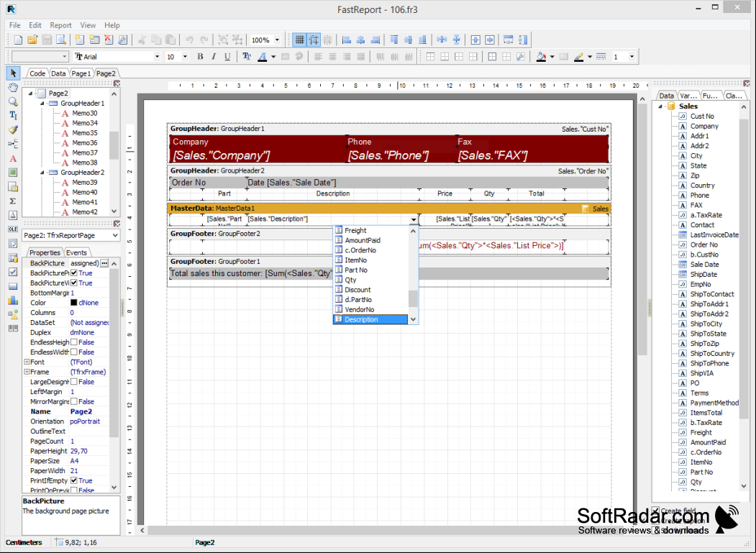This screenshot has height=553, width=756.
Task: Select the Hand tool
Action: tap(13, 87)
